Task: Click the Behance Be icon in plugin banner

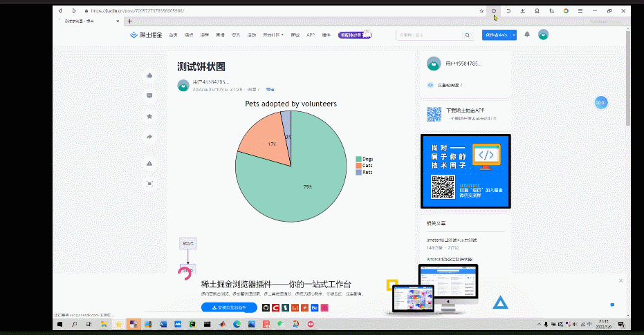Action: click(x=315, y=307)
